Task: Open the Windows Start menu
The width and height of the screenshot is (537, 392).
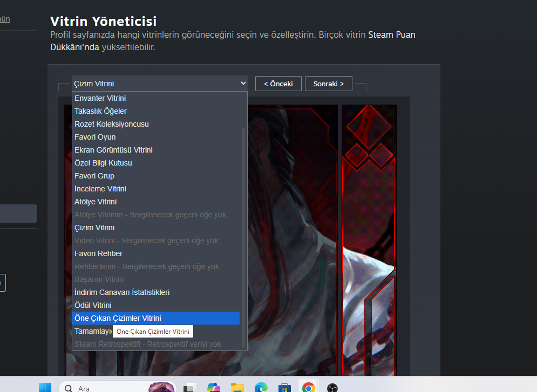Action: 45,387
